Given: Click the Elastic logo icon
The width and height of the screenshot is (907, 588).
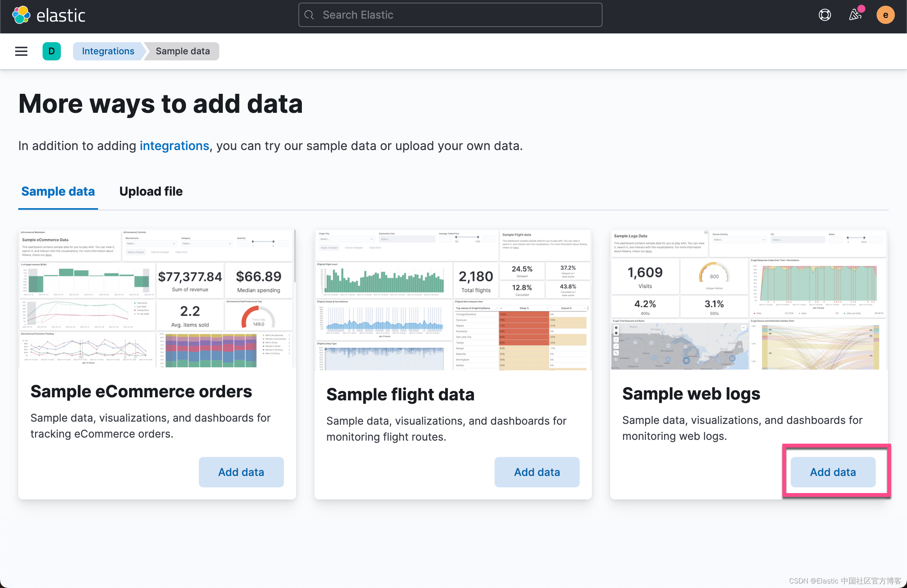Looking at the screenshot, I should point(21,15).
